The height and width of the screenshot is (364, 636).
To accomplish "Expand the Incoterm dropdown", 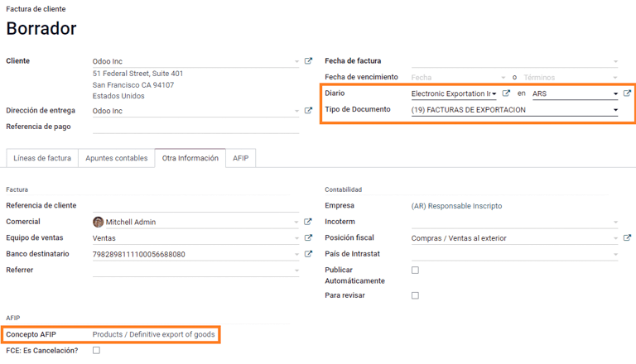I will (x=615, y=222).
